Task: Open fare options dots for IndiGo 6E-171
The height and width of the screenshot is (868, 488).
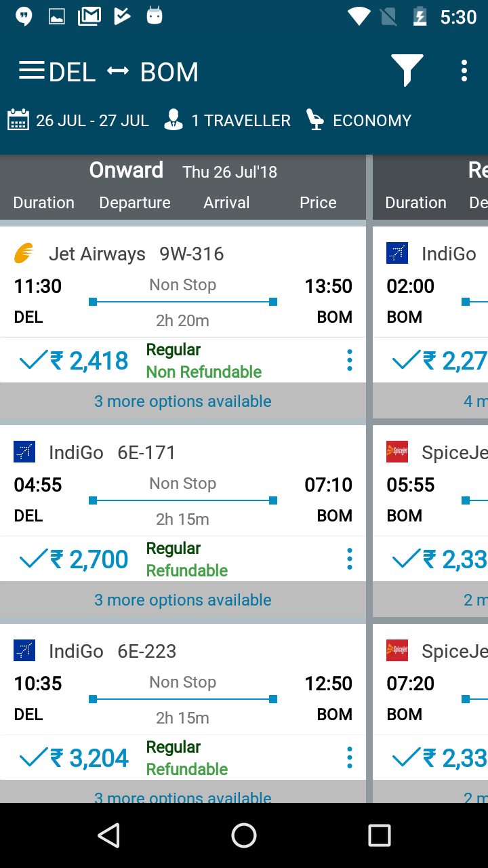Action: coord(349,559)
